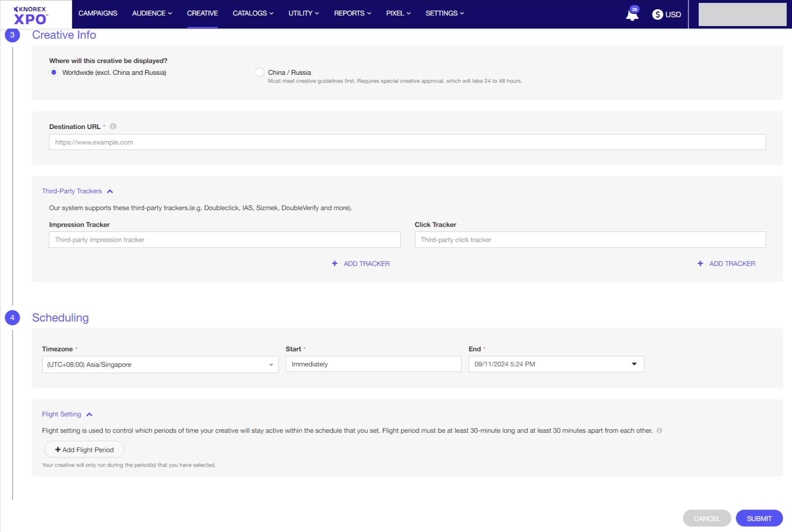Collapse the Flight Setting section
Image resolution: width=792 pixels, height=532 pixels.
89,414
